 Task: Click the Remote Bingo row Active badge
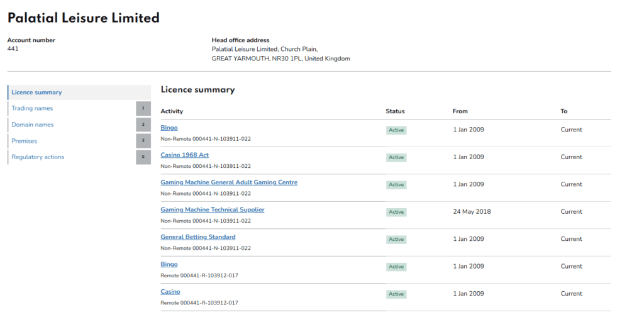click(396, 267)
